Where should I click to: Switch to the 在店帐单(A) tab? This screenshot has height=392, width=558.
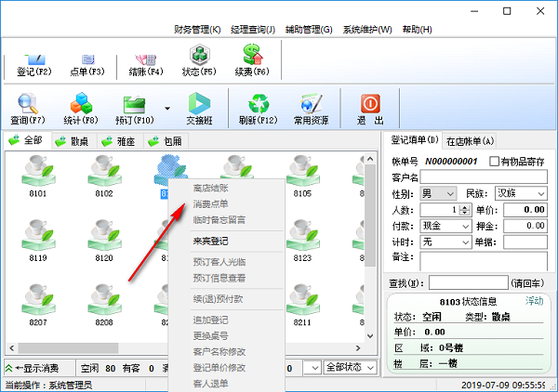pyautogui.click(x=470, y=141)
